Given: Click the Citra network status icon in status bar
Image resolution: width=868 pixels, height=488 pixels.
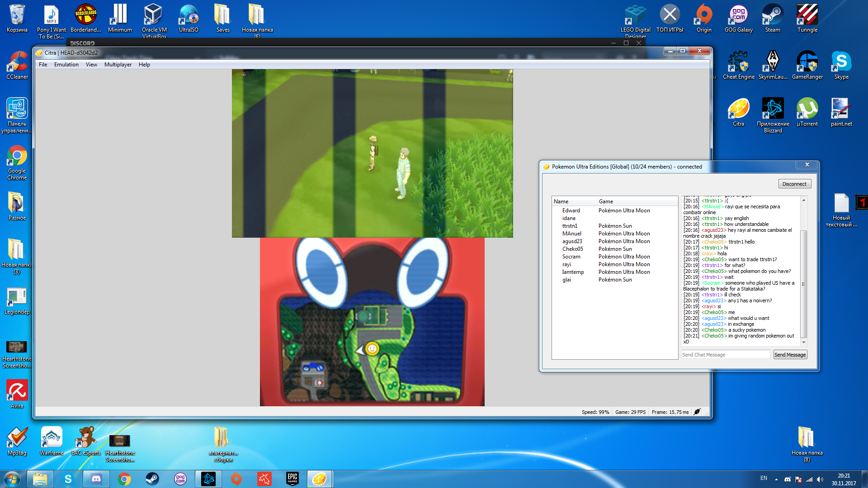Looking at the screenshot, I should point(697,412).
